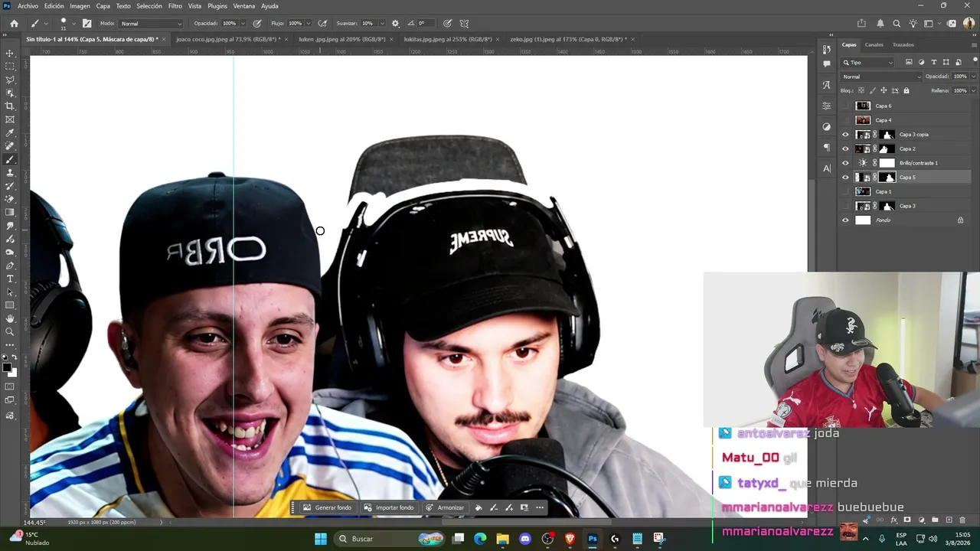Open the search icon at top right
This screenshot has height=551, width=980.
(x=897, y=24)
